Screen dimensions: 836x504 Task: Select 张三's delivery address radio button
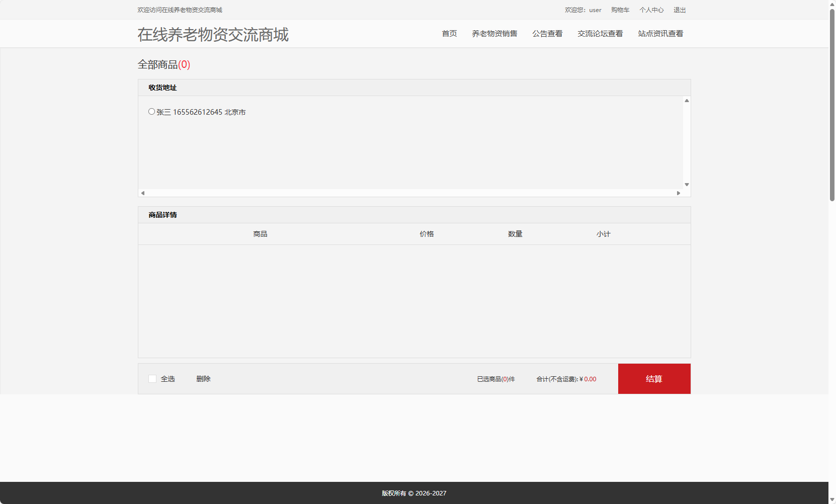[x=151, y=112]
